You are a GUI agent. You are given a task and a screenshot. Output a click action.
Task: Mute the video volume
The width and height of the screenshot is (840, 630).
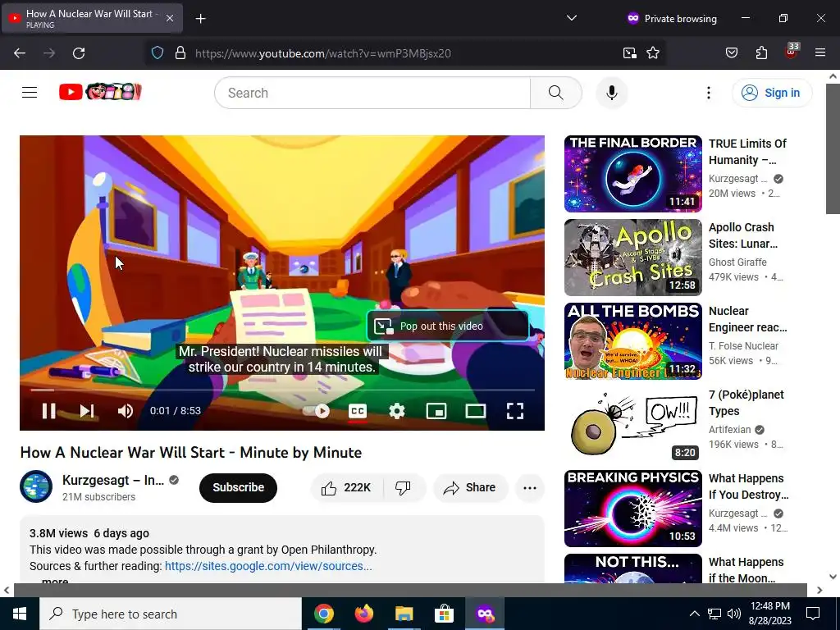tap(126, 411)
